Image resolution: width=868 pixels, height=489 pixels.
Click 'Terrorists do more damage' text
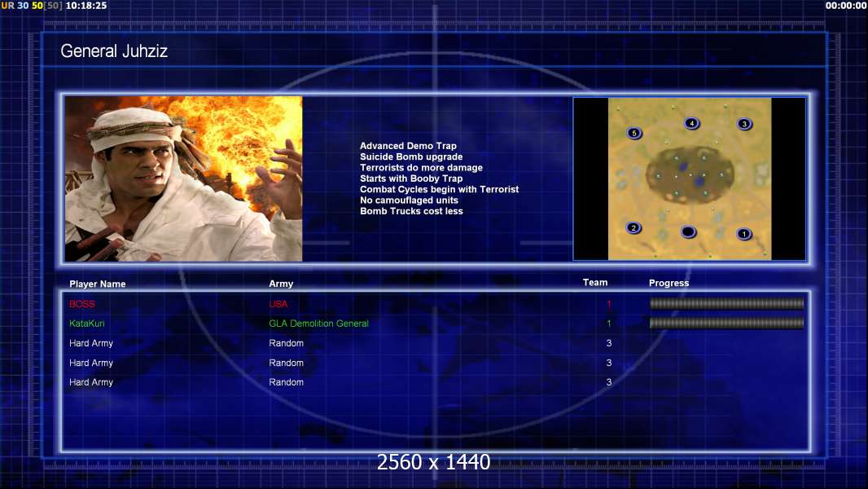tap(421, 167)
